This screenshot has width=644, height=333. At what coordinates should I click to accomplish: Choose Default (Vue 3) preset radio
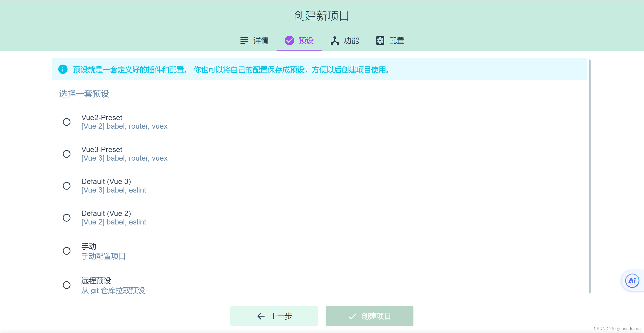[67, 186]
